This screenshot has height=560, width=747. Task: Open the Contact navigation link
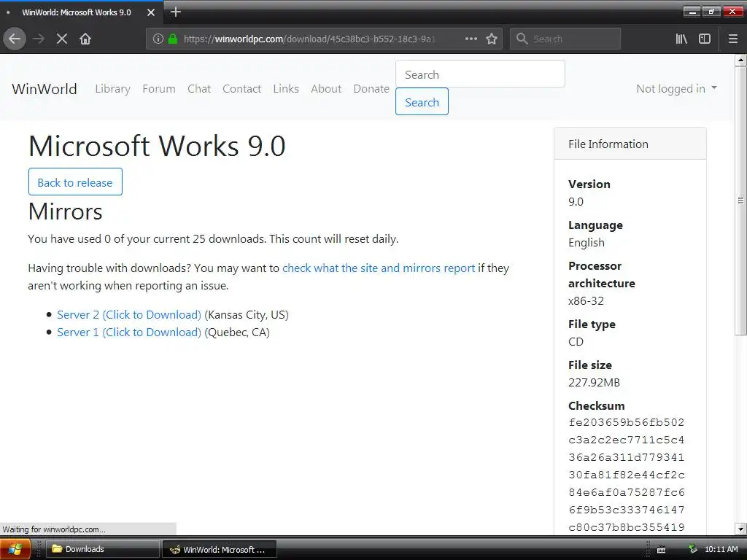(x=241, y=88)
